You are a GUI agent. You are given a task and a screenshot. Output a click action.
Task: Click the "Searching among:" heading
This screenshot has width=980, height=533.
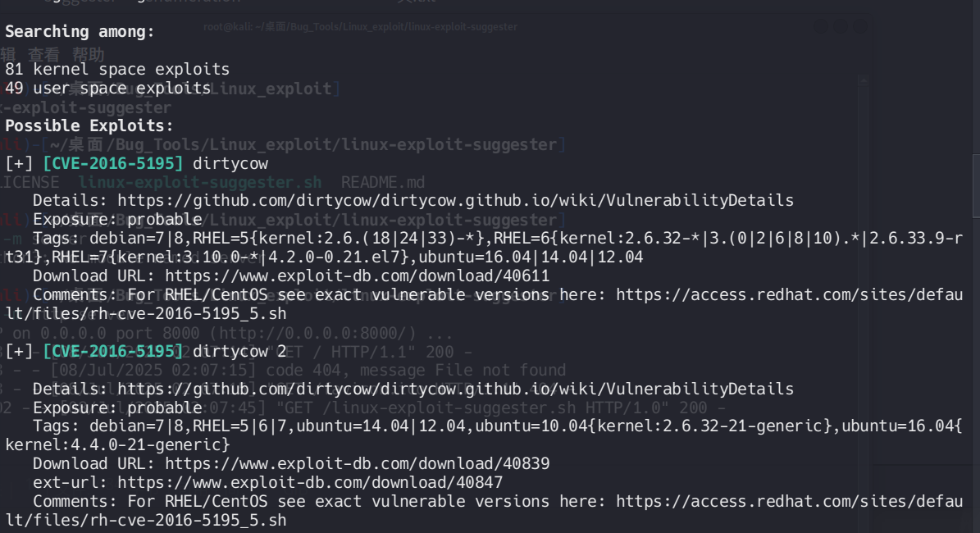pos(80,31)
